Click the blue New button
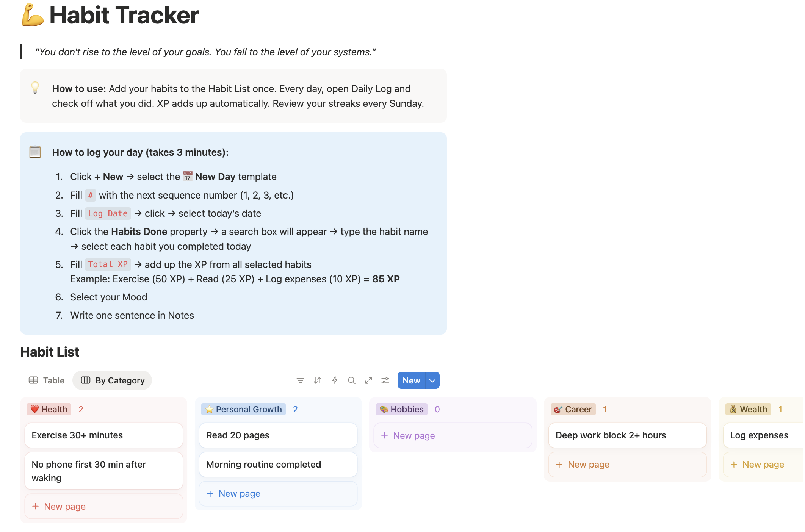Screen dimensions: 805x532 point(411,380)
